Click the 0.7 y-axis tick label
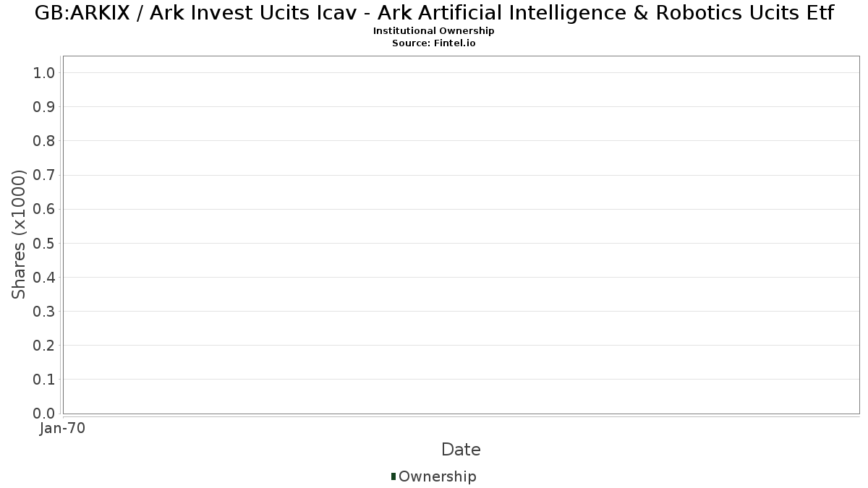Screen dimensions: 868x488 point(44,175)
